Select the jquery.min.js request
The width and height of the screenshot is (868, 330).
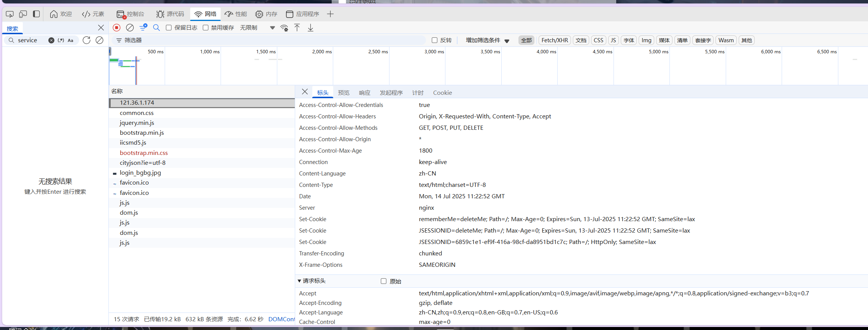coord(202,123)
